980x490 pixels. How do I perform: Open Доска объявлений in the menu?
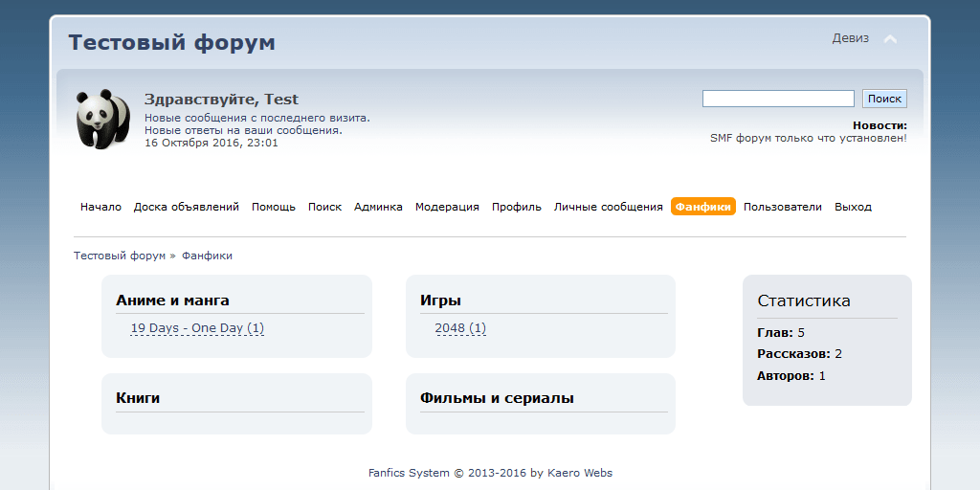[x=187, y=207]
